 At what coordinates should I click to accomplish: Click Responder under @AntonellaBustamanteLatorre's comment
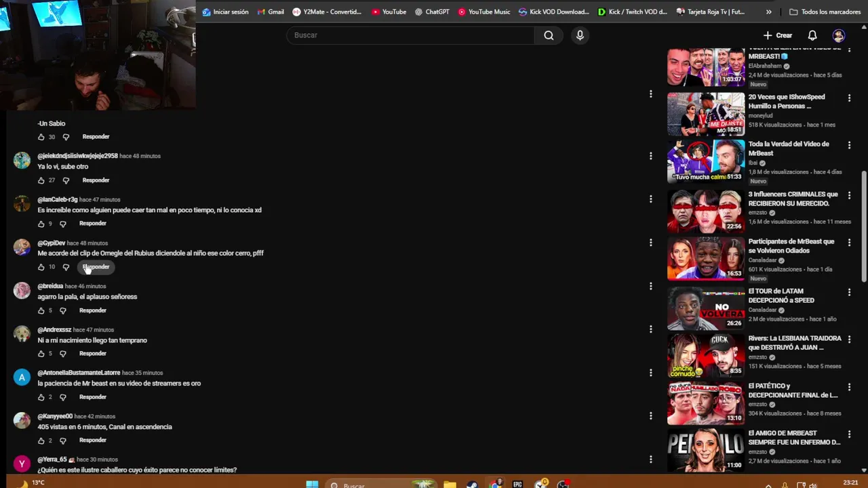pos(93,397)
